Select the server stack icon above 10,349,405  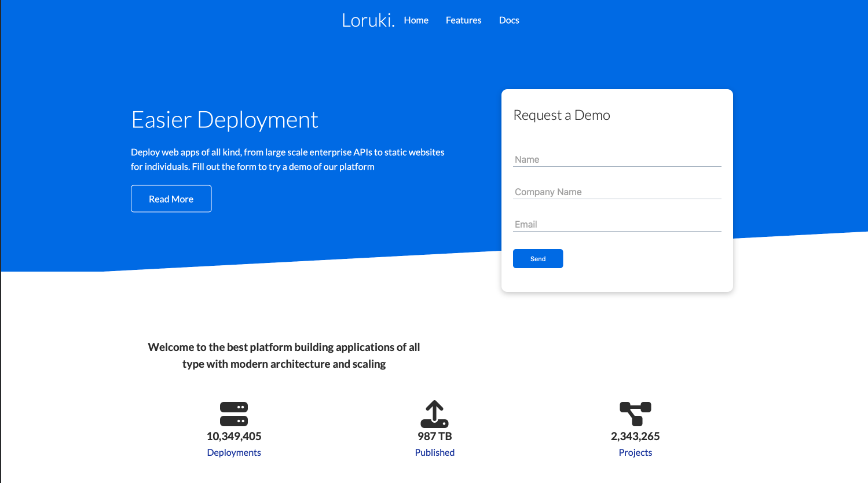[x=234, y=414]
